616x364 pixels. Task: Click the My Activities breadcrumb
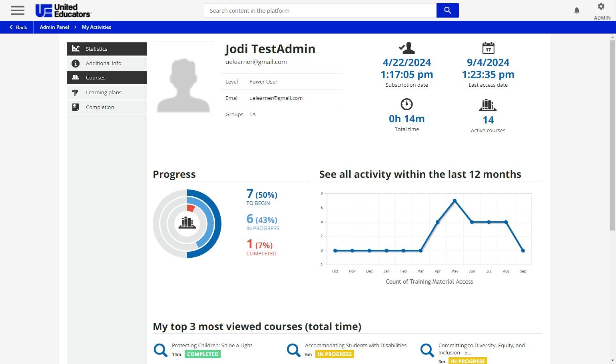96,27
